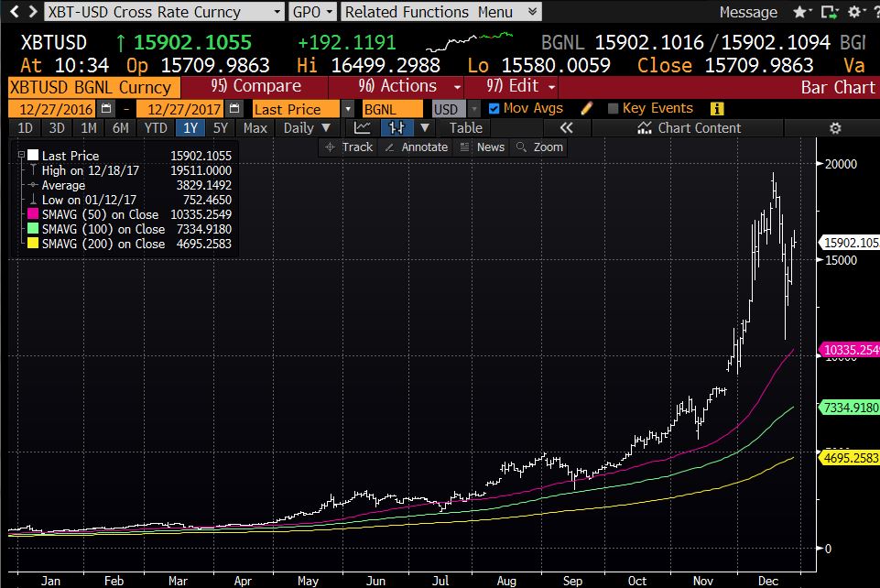Image resolution: width=880 pixels, height=588 pixels.
Task: Open the USD currency dropdown
Action: point(473,109)
